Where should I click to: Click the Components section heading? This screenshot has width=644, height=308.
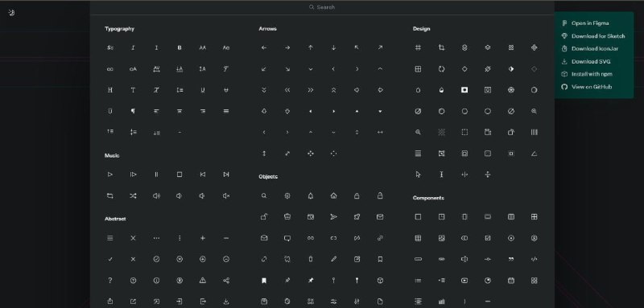428,198
